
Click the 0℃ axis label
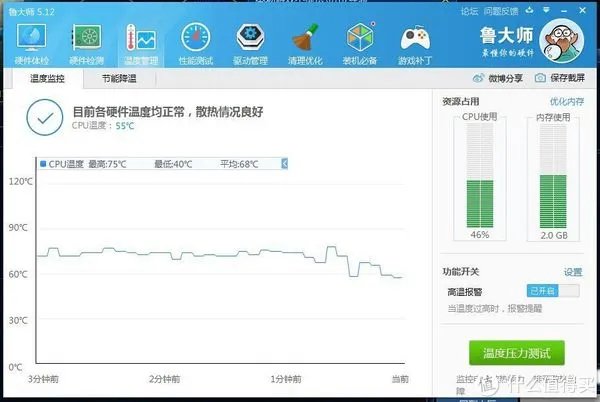click(15, 367)
